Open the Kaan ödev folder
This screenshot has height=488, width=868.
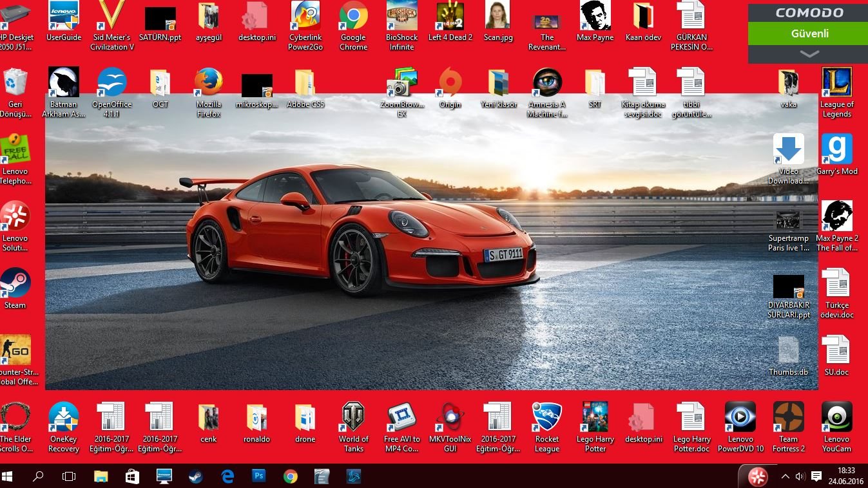click(x=644, y=22)
